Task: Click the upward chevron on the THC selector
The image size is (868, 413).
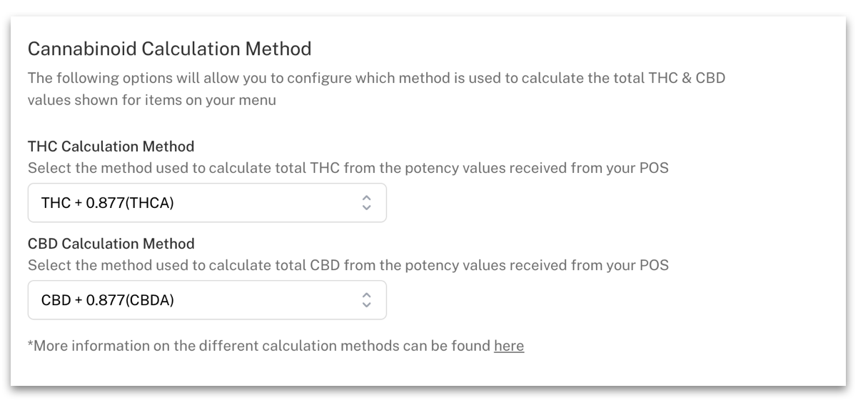Action: click(x=366, y=199)
